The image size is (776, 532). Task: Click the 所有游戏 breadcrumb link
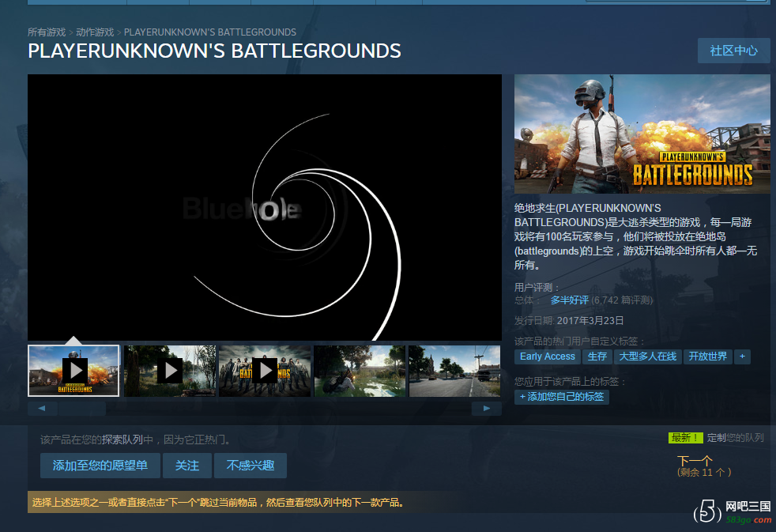click(47, 32)
